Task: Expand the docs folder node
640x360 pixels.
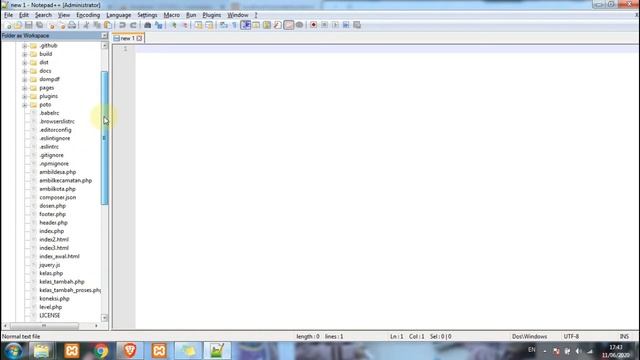Action: click(x=24, y=71)
